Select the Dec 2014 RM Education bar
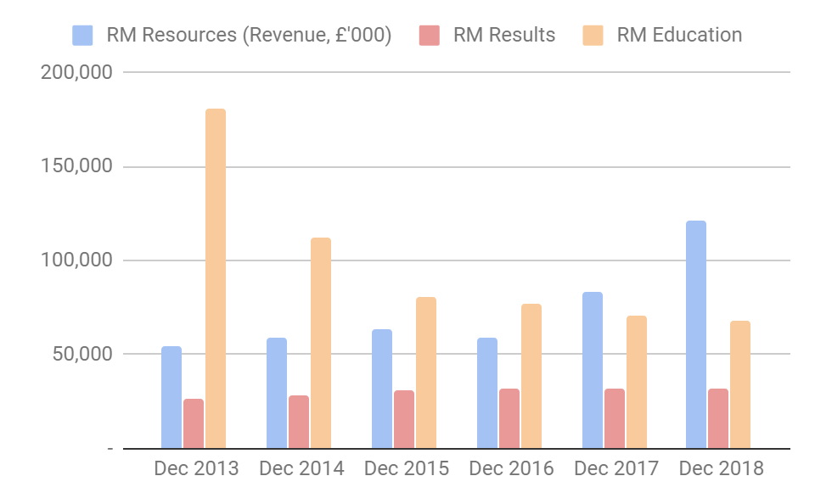The height and width of the screenshot is (504, 815). tap(321, 343)
